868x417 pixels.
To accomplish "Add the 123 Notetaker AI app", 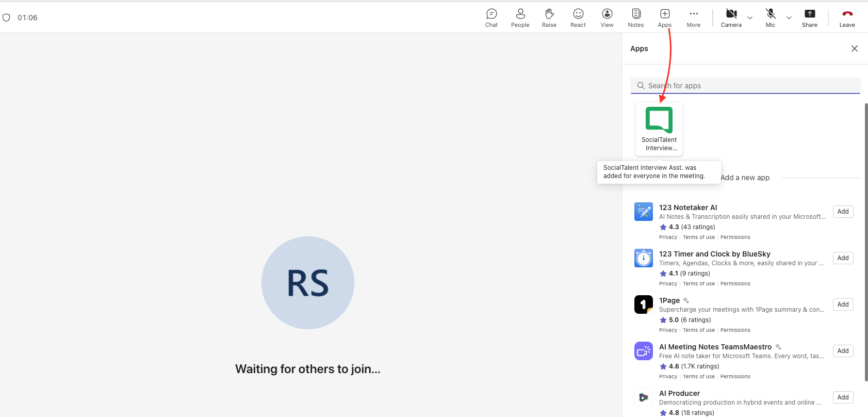I will click(x=843, y=212).
